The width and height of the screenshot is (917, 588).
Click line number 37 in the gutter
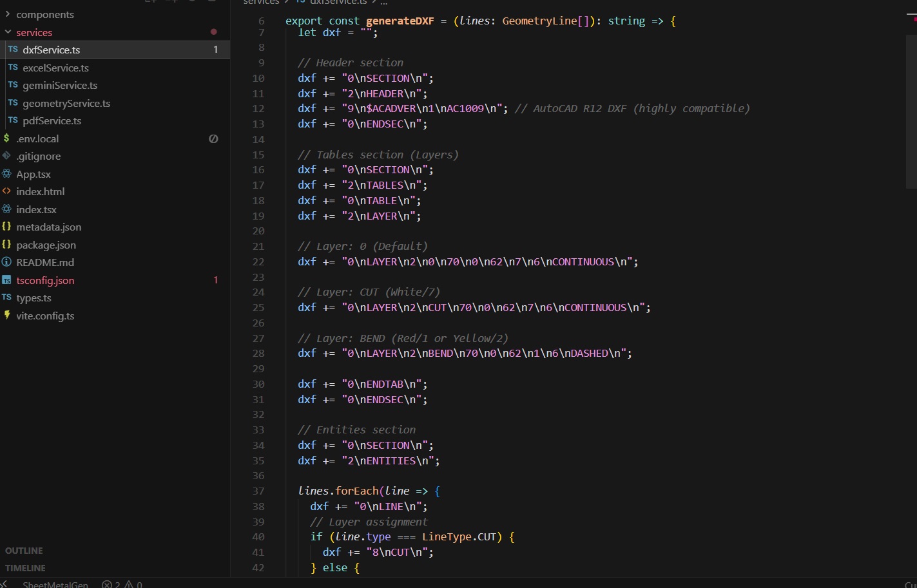(x=258, y=491)
